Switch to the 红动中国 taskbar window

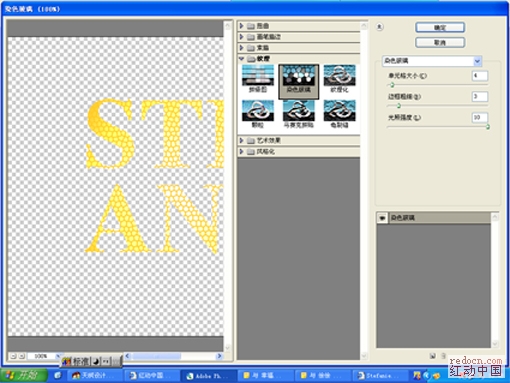click(x=153, y=376)
